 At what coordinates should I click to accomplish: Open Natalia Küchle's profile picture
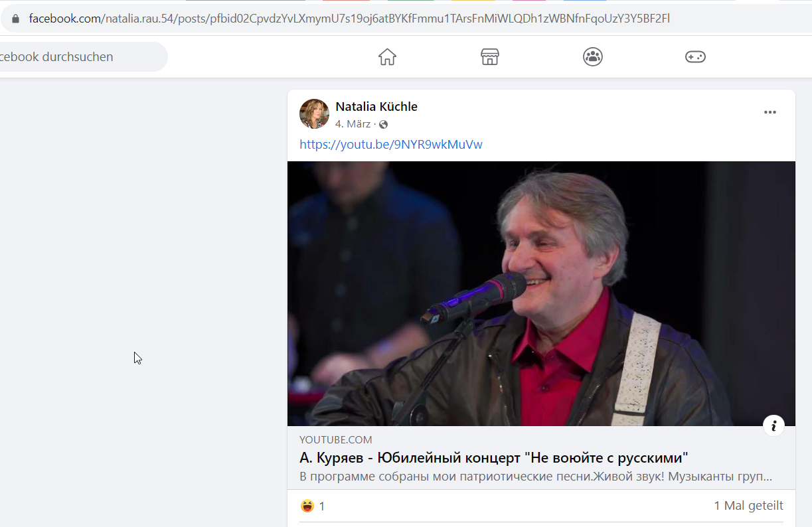[x=314, y=113]
